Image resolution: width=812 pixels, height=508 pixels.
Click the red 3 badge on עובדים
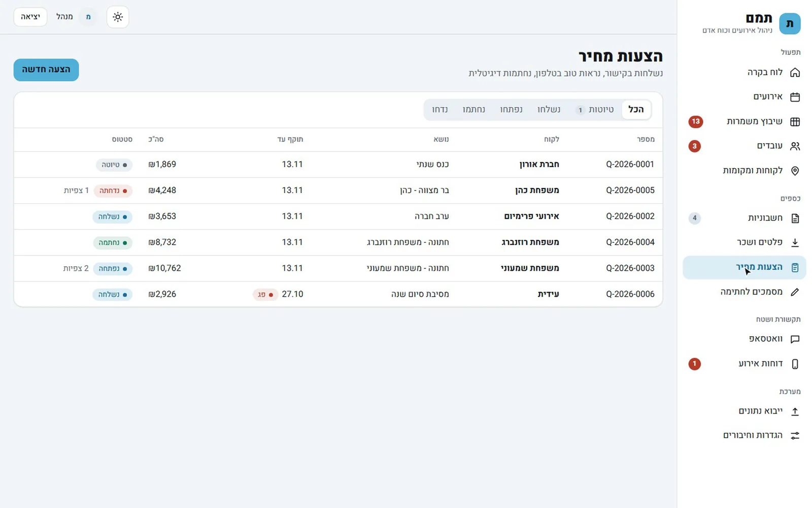click(694, 146)
